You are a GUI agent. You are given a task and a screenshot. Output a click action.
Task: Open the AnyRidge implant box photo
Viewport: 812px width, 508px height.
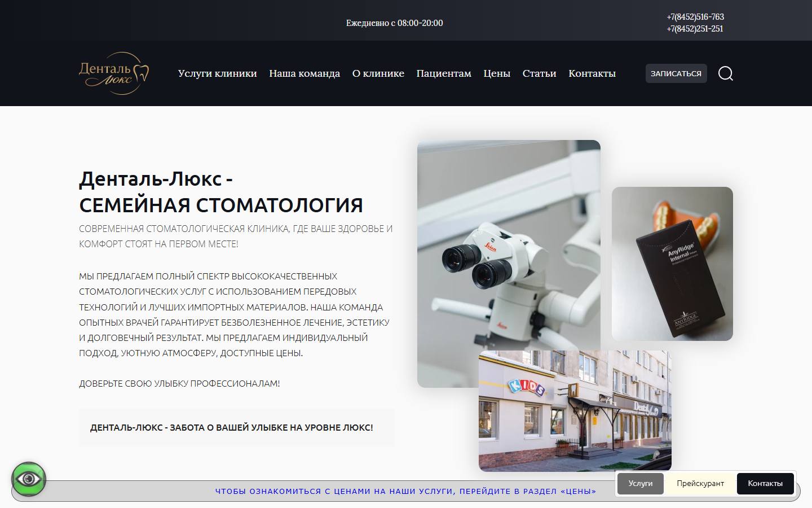(672, 264)
